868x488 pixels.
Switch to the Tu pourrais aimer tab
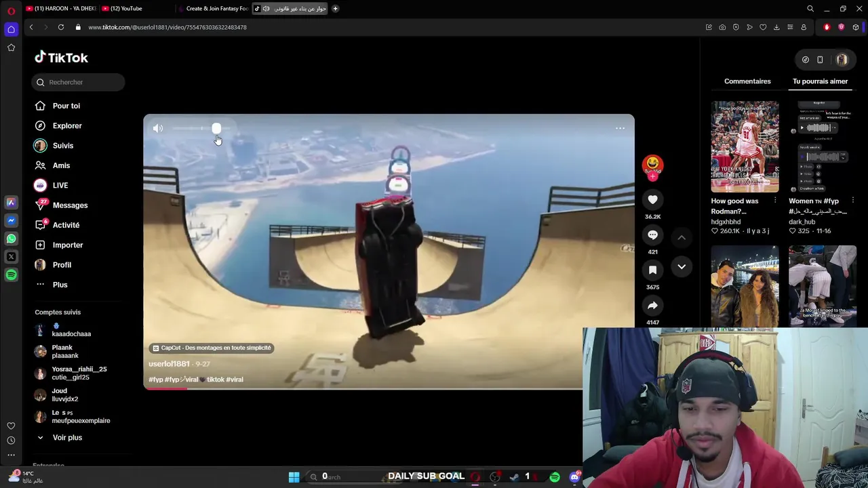[820, 81]
